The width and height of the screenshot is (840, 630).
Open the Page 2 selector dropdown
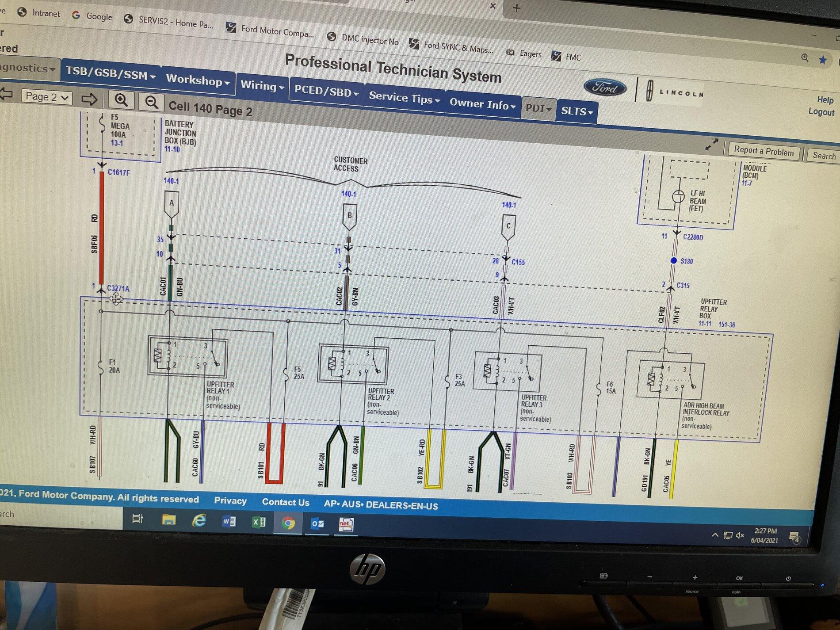(x=46, y=96)
